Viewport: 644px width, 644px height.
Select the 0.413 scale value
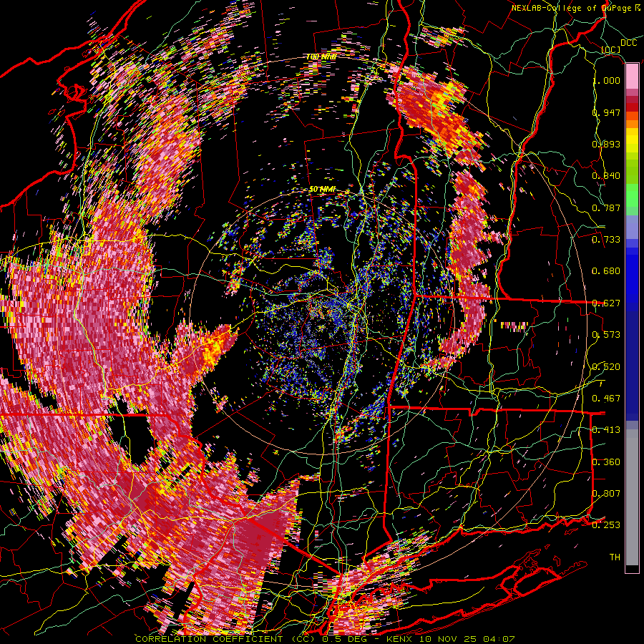(607, 430)
